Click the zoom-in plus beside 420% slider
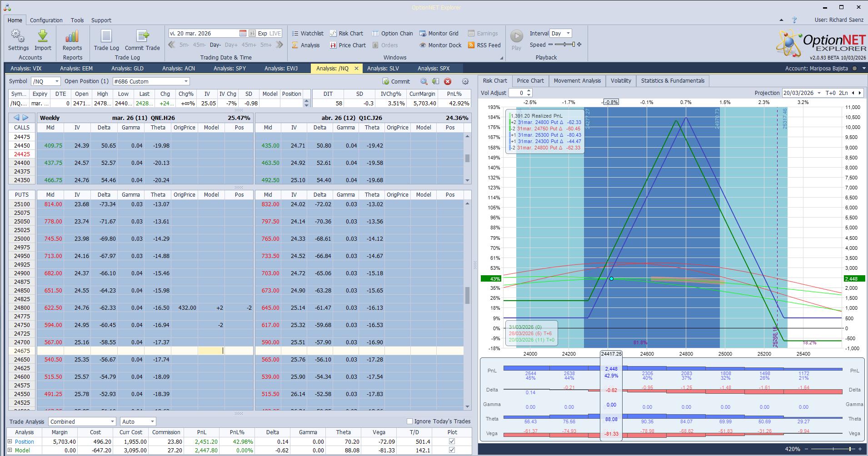This screenshot has height=456, width=868. click(x=860, y=449)
